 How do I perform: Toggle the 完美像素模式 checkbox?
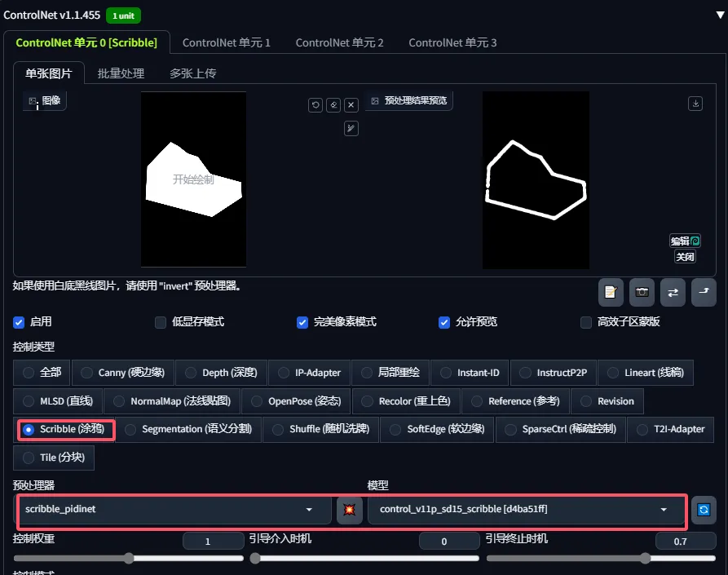tap(302, 322)
